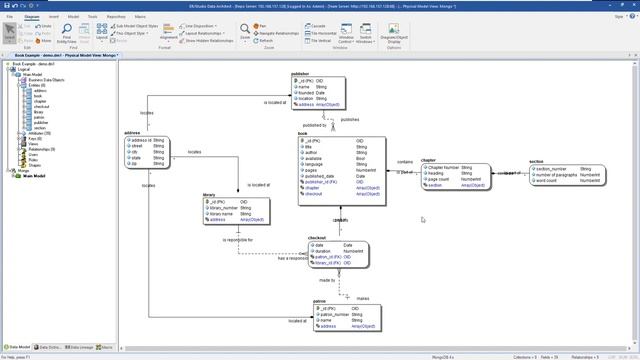Open the Window Control dropdown
This screenshot has width=640, height=360.
(x=346, y=33)
